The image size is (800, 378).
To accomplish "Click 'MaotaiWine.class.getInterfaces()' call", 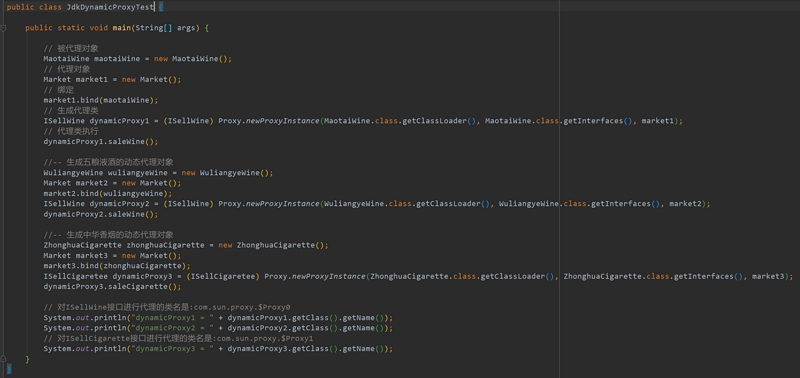I will (559, 121).
